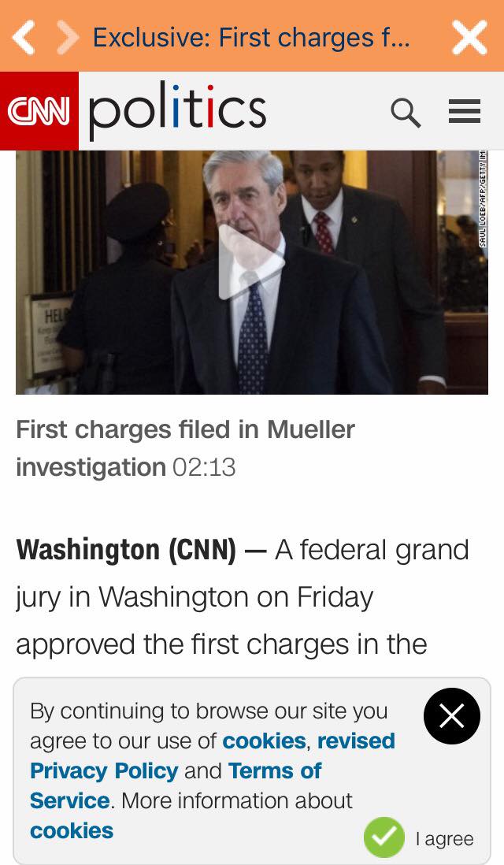Open the Terms of Service link
The image size is (504, 865).
[x=276, y=770]
